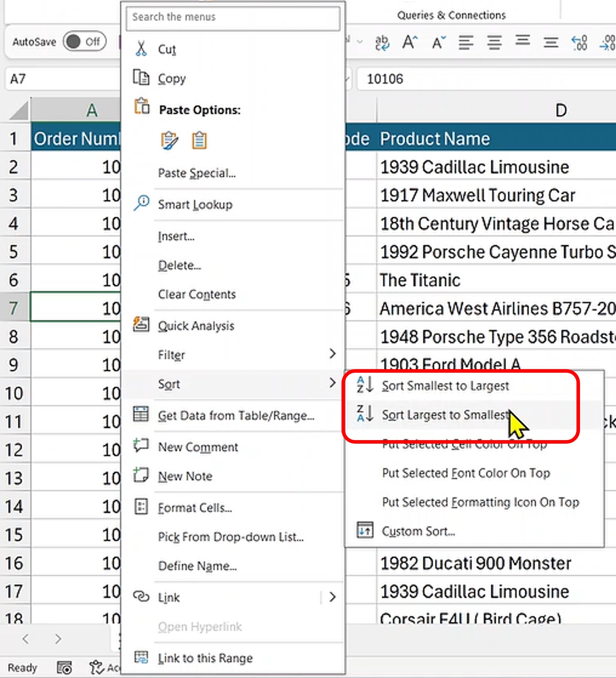
Task: Expand the Filter submenu arrow
Action: (x=332, y=354)
